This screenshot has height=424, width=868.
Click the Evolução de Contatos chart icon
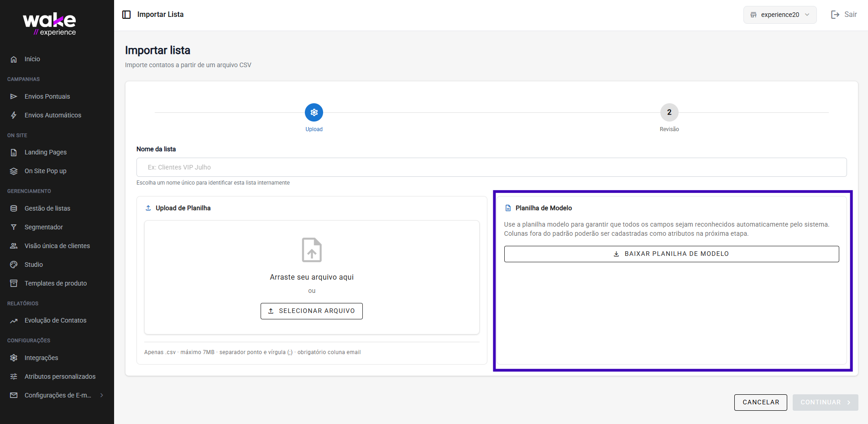[14, 320]
